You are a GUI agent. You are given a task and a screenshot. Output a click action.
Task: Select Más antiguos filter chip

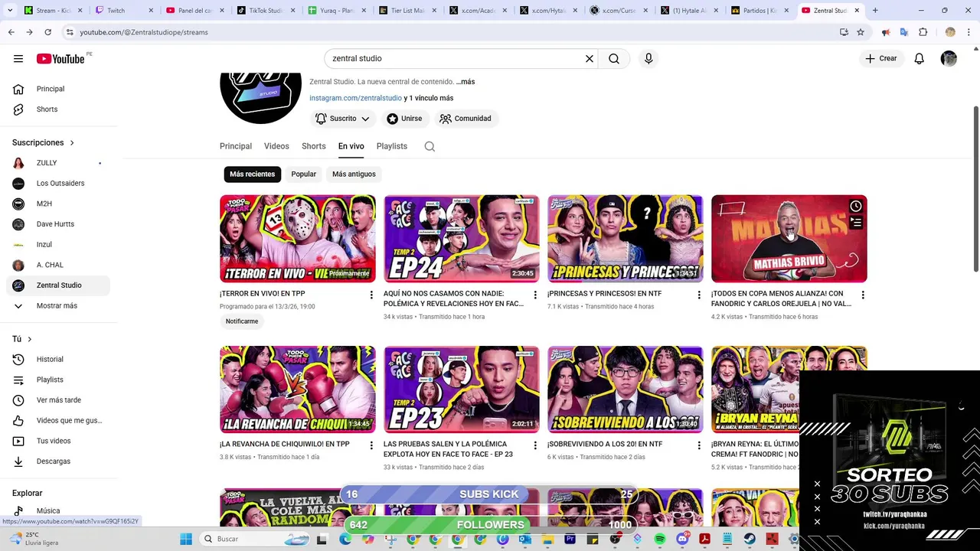click(x=354, y=174)
